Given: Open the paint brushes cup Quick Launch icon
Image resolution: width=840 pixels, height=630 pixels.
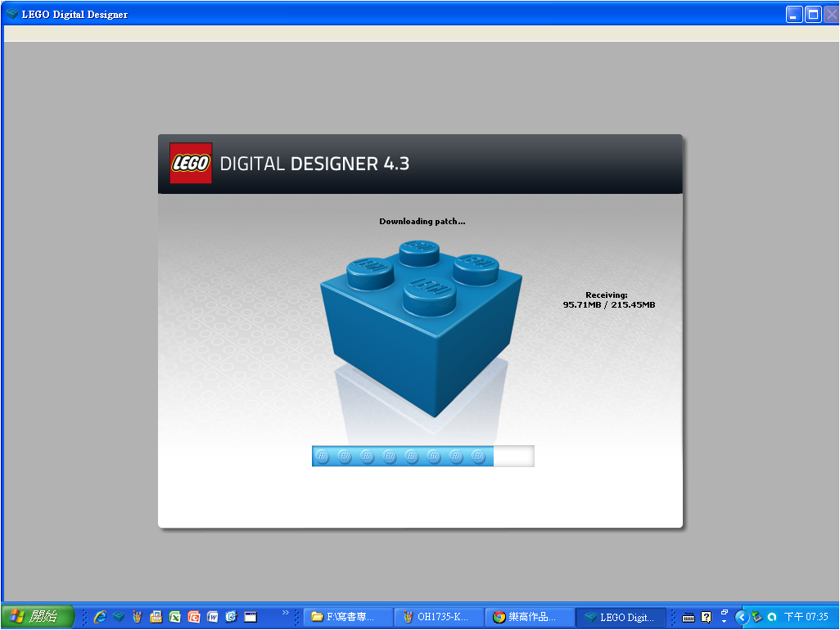Looking at the screenshot, I should 138,617.
